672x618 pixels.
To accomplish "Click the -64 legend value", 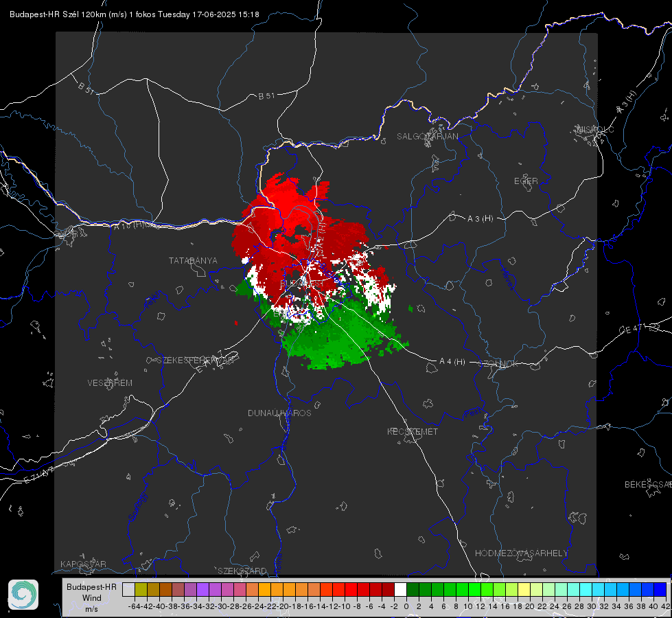I will pos(135,606).
